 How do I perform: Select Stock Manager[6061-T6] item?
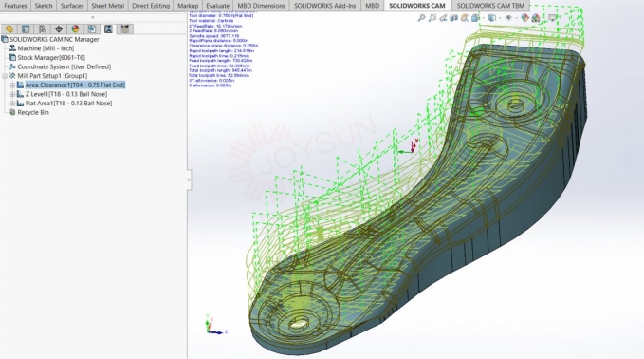51,58
